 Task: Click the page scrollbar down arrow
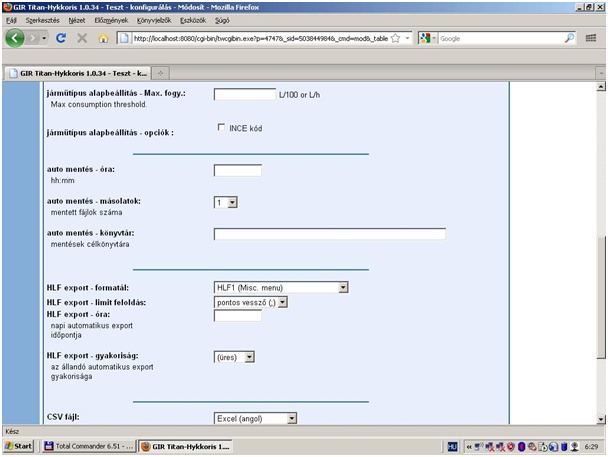pyautogui.click(x=601, y=419)
